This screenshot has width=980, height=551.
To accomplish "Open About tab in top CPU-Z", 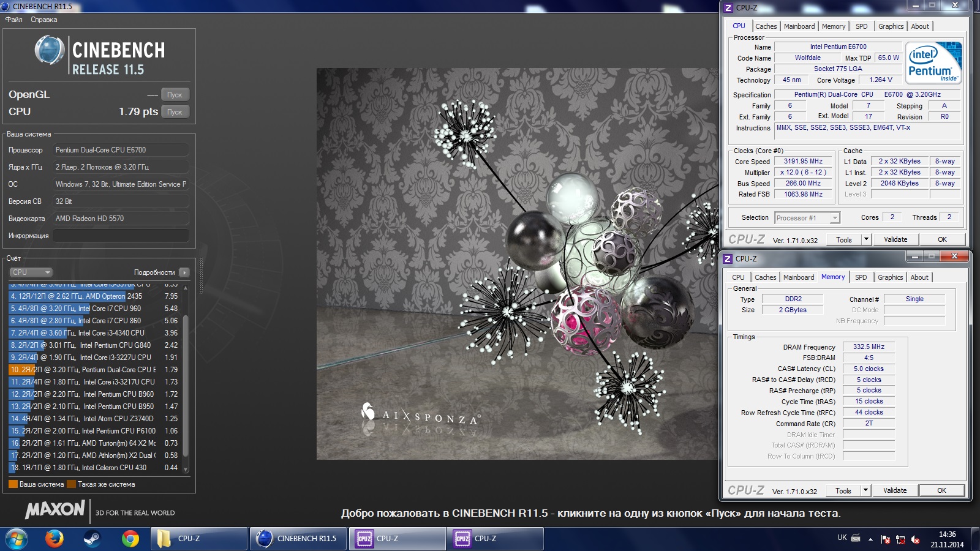I will 920,26.
